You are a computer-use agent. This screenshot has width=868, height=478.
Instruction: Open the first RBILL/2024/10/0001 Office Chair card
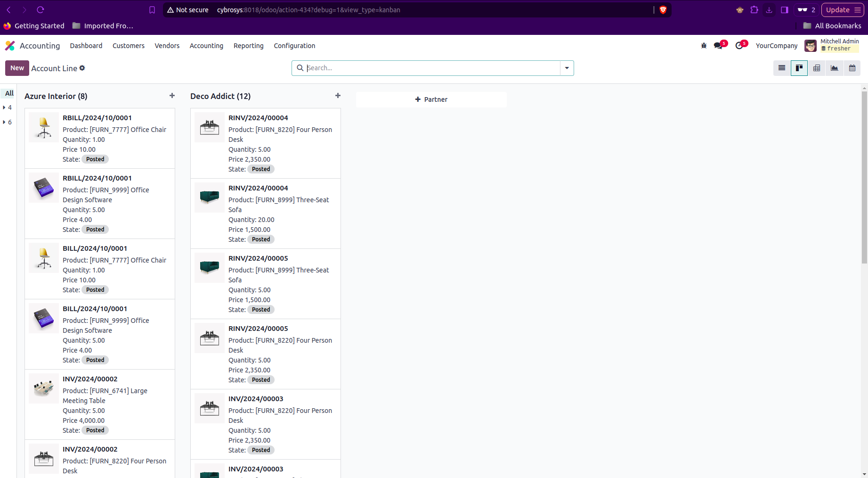[100, 139]
